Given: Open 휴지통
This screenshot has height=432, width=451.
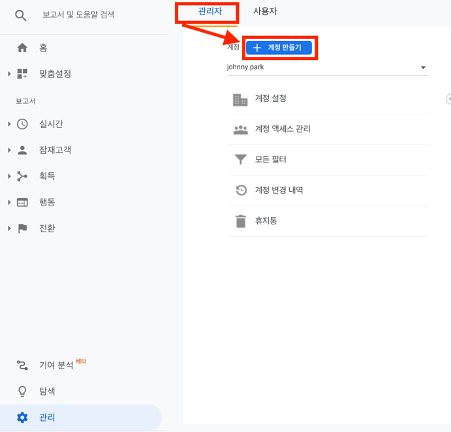Looking at the screenshot, I should 266,221.
